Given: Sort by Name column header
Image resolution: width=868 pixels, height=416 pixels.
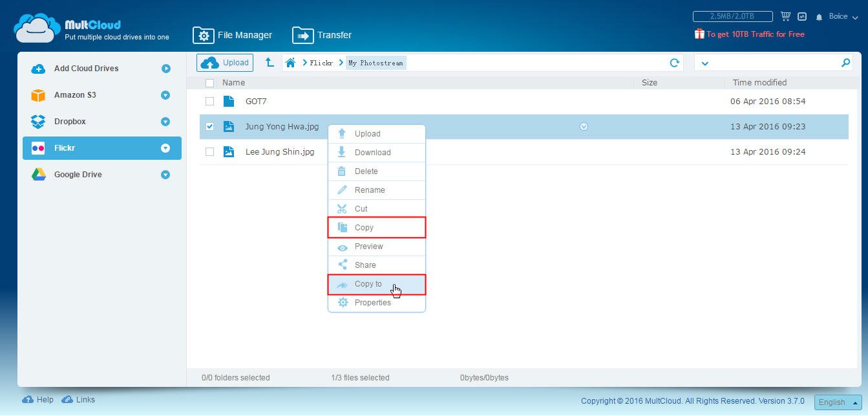Looking at the screenshot, I should pos(233,83).
